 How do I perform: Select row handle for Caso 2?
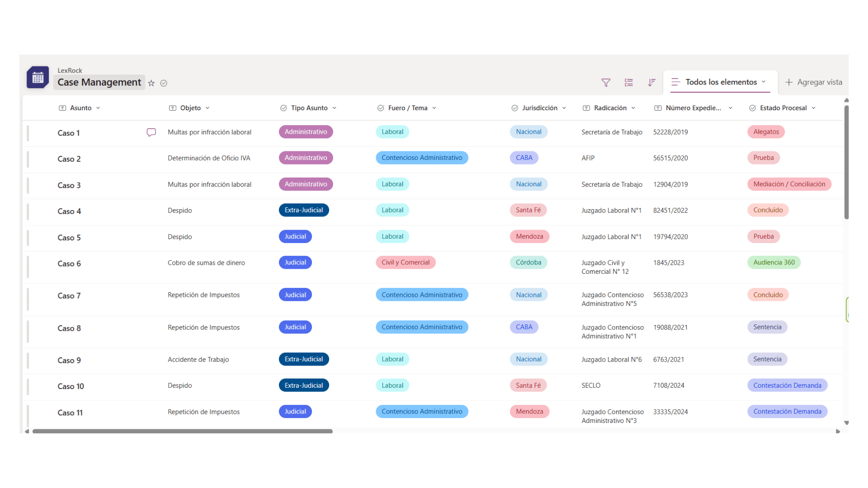click(x=28, y=159)
